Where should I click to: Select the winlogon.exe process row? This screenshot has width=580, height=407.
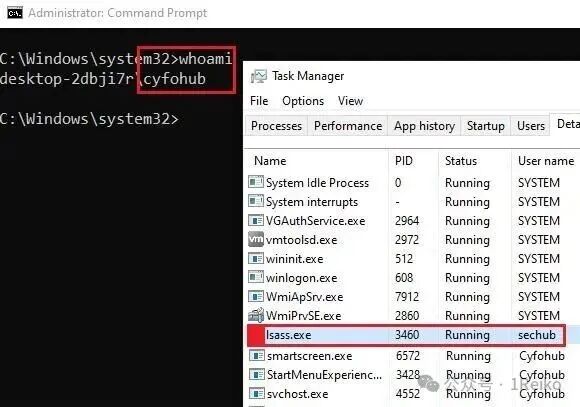[411, 278]
